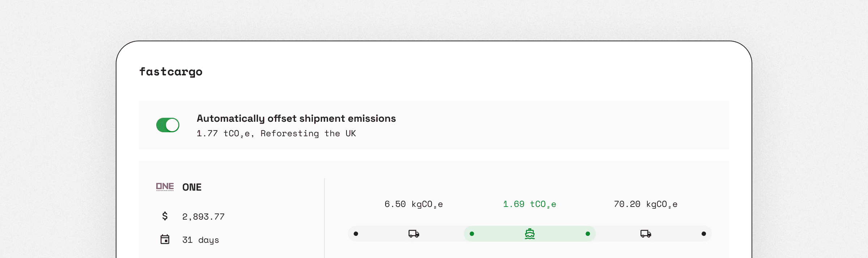Disable automatic shipment emissions offsetting
The image size is (868, 258).
tap(167, 124)
